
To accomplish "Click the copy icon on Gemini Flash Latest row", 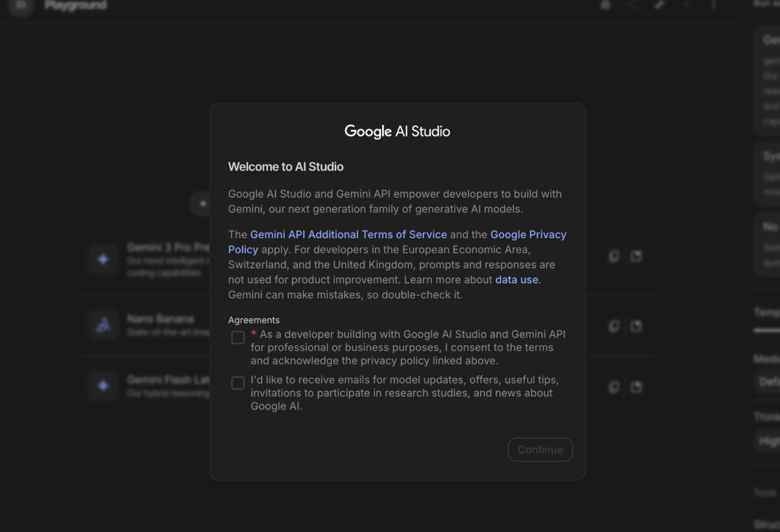I will (x=614, y=386).
